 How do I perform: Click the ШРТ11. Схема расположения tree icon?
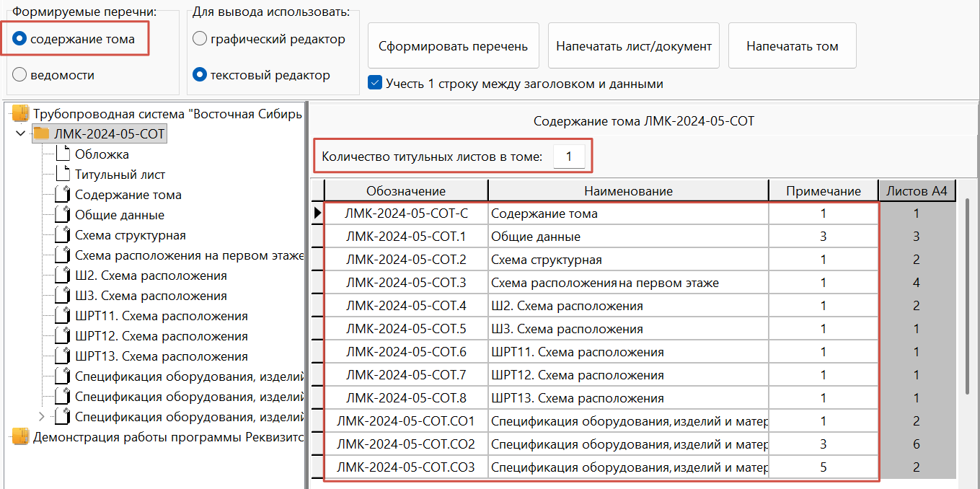point(63,315)
